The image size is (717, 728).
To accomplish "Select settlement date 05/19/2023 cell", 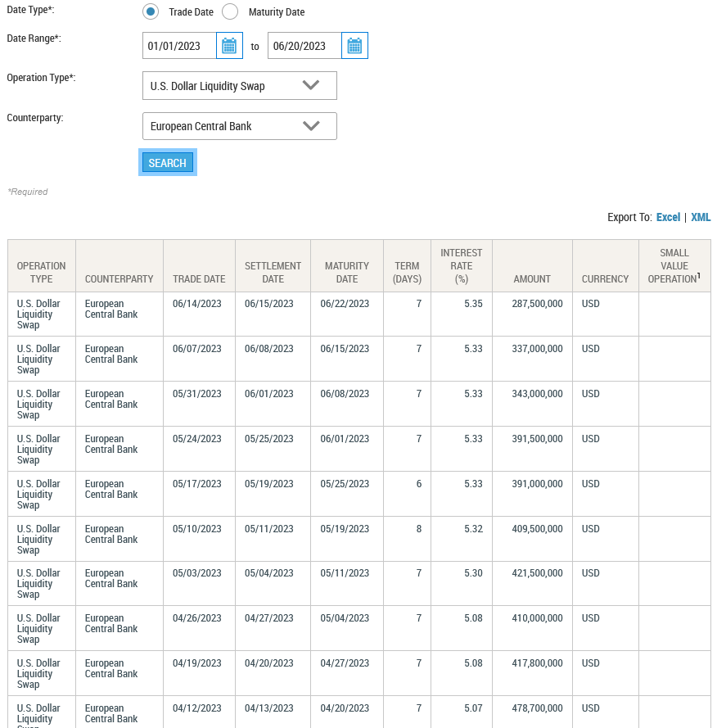I will click(x=273, y=494).
